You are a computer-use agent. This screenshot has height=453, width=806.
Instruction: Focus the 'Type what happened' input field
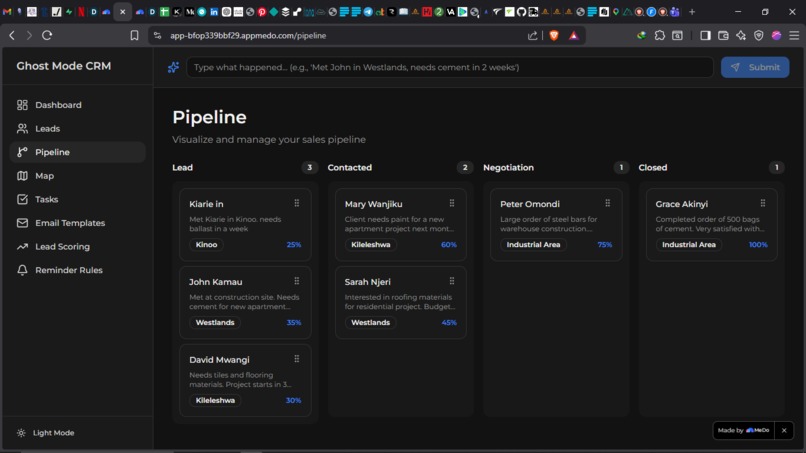coord(450,67)
